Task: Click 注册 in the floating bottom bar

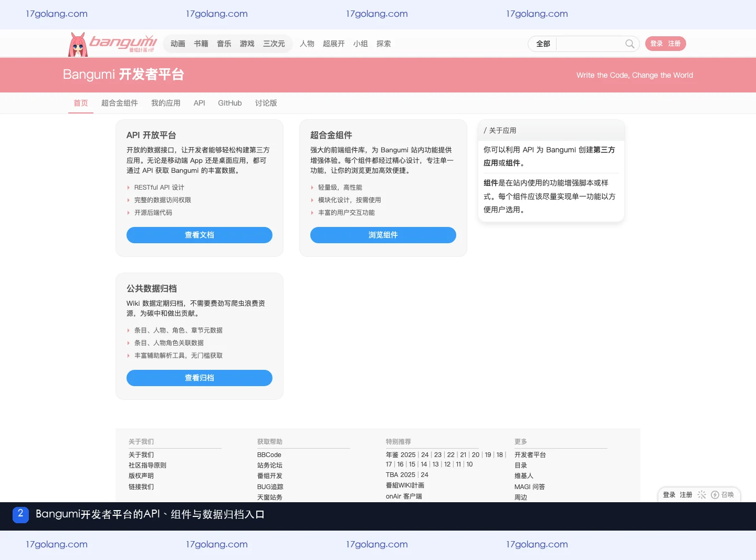Action: tap(686, 495)
